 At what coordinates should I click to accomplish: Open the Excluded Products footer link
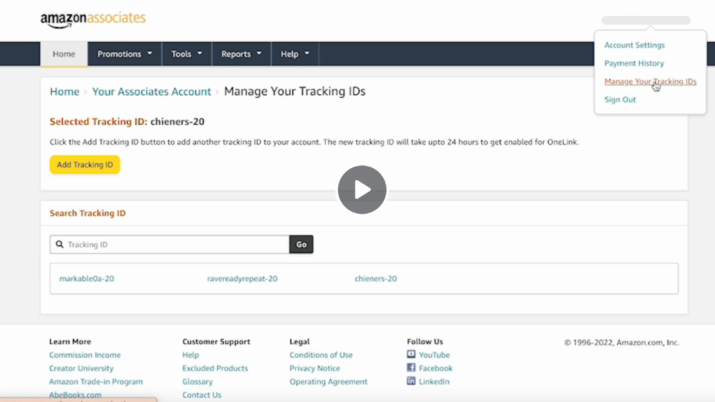click(215, 368)
